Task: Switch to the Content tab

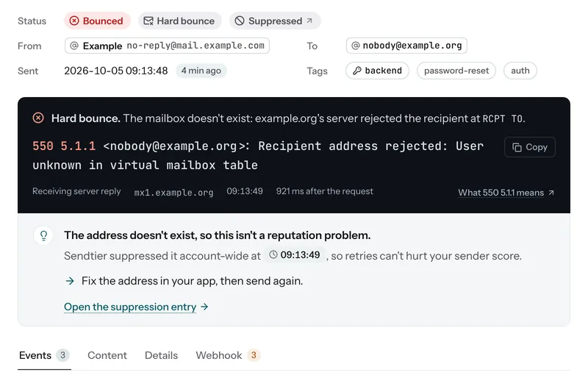Action: [107, 355]
